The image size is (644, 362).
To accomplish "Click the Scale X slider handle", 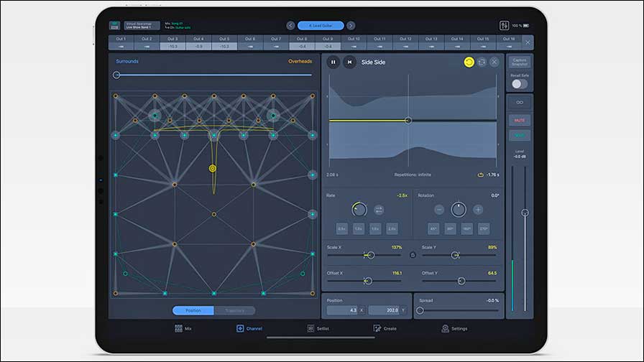I will click(371, 255).
